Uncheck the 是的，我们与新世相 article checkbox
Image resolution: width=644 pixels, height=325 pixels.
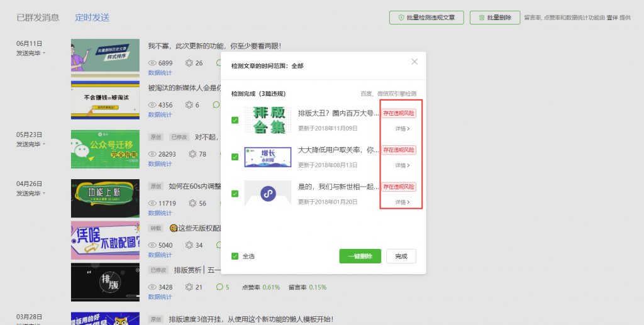(x=235, y=194)
